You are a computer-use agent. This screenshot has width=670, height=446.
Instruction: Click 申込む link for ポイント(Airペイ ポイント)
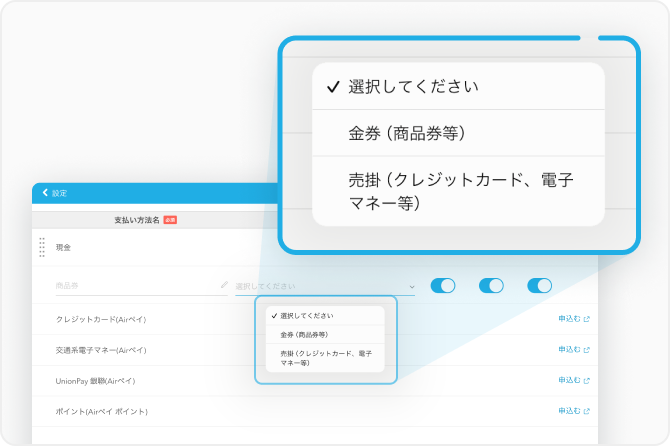point(569,412)
